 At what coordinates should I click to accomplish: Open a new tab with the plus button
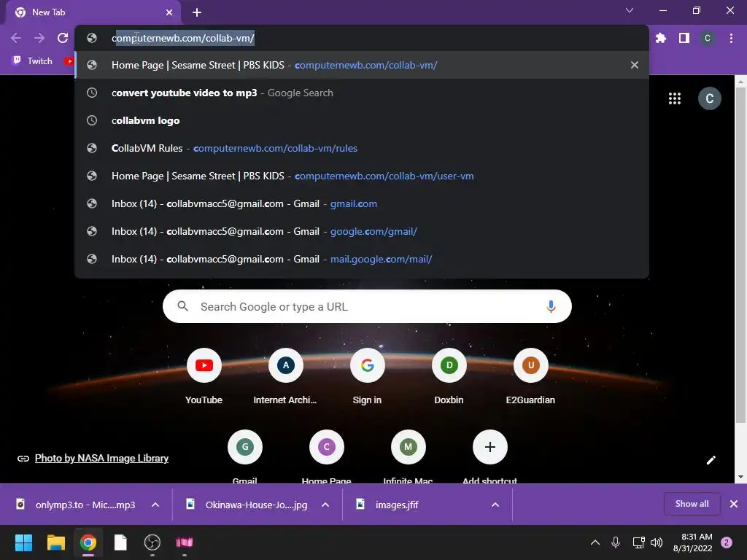pyautogui.click(x=197, y=12)
